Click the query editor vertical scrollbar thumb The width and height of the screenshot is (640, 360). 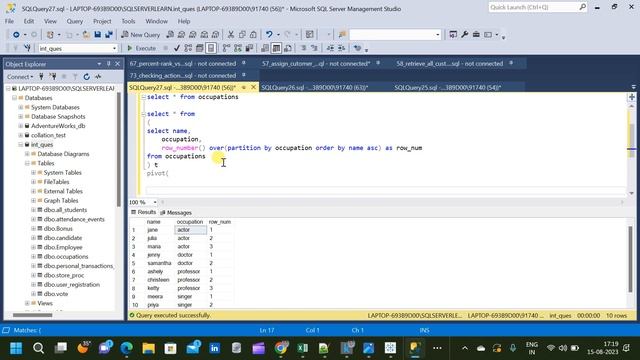(631, 142)
